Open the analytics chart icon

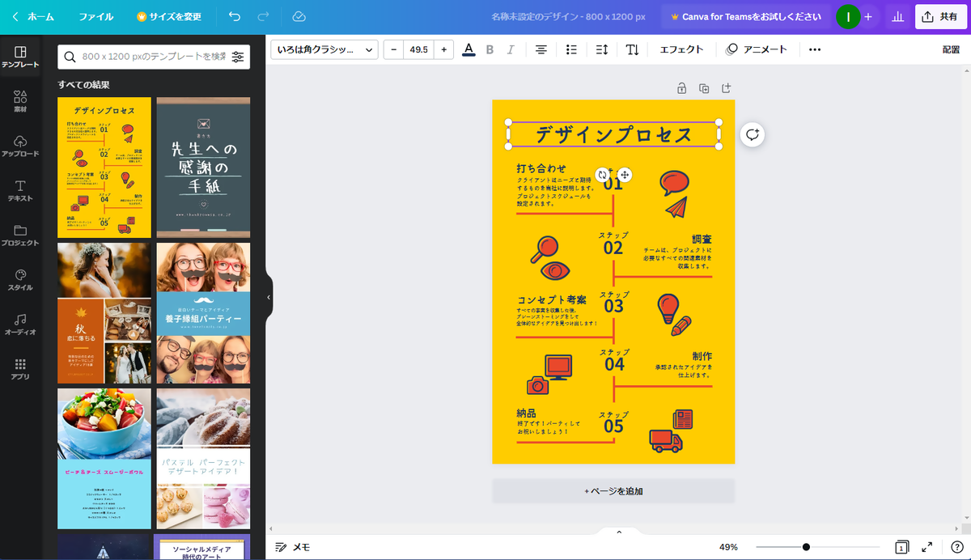pos(897,16)
